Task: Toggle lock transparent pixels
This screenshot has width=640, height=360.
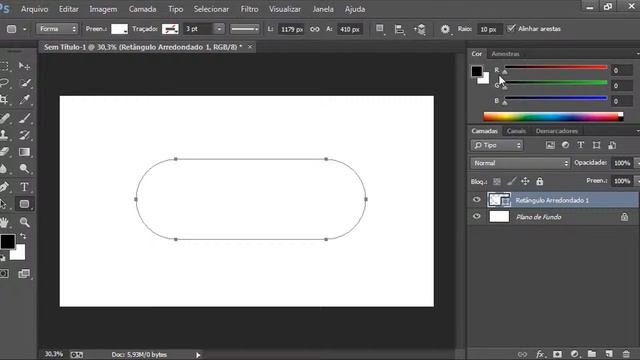Action: [497, 181]
